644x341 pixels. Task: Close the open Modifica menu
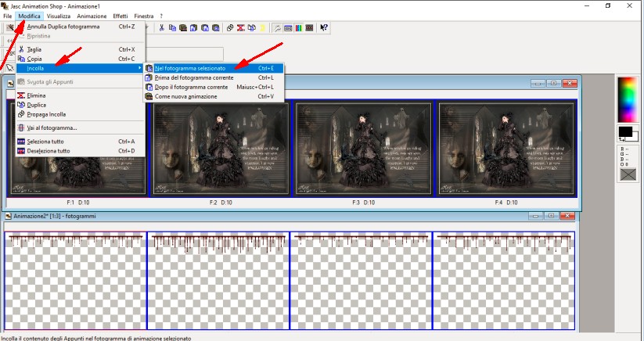click(29, 16)
